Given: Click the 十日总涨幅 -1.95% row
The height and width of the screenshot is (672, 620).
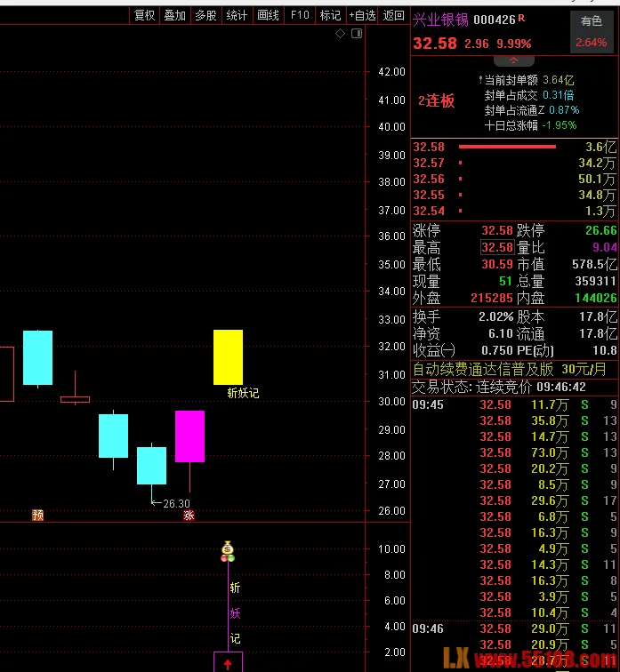Looking at the screenshot, I should 530,125.
